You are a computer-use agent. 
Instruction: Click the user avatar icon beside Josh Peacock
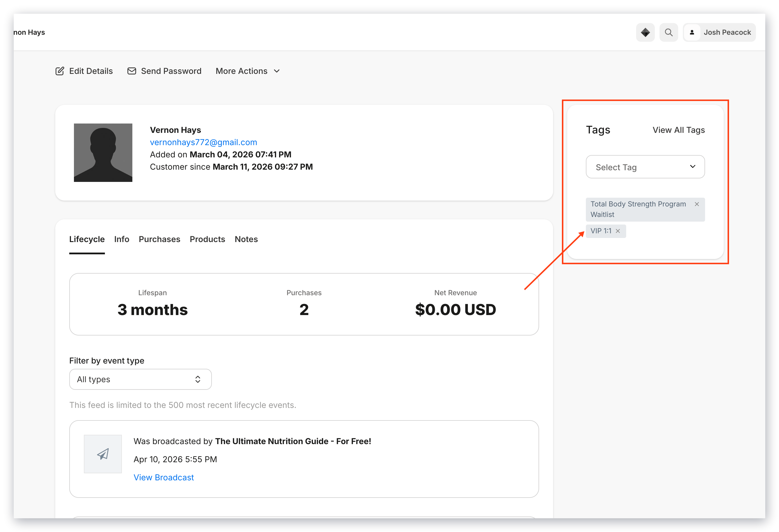coord(692,32)
